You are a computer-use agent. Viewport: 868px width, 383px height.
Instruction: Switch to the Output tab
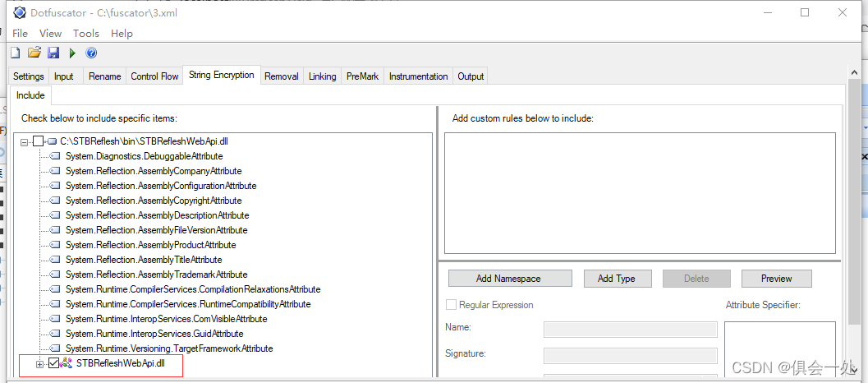pyautogui.click(x=471, y=76)
